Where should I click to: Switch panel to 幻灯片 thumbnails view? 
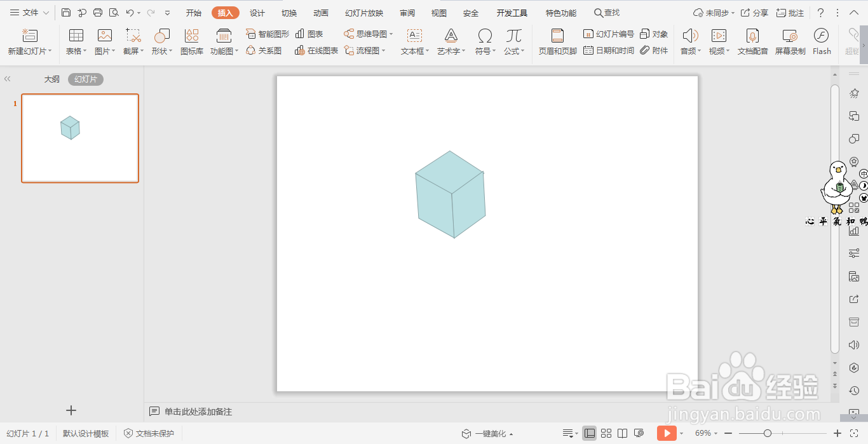86,79
